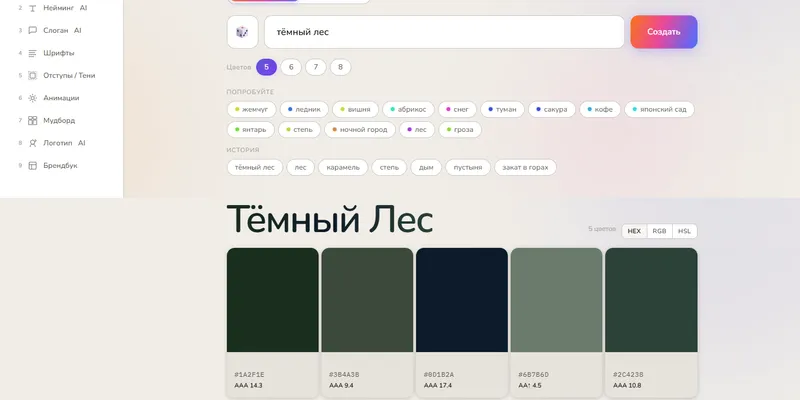800x400 pixels.
Task: Click the AAA 17.4 contrast rating
Action: (438, 386)
